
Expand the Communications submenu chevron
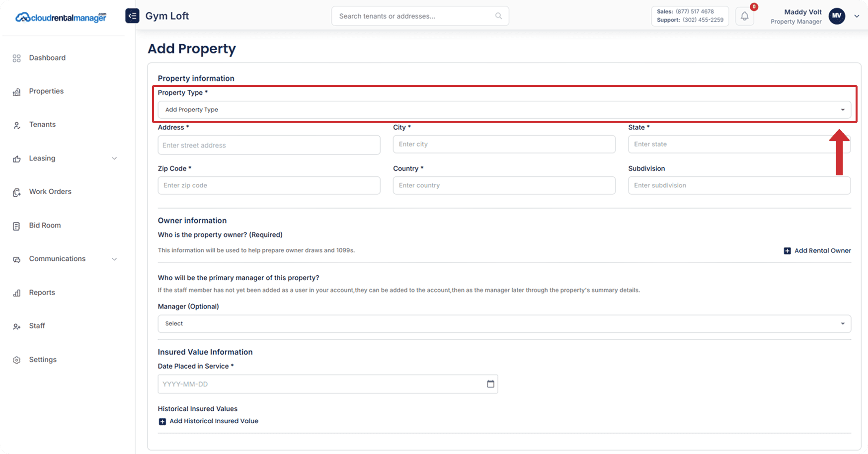114,259
